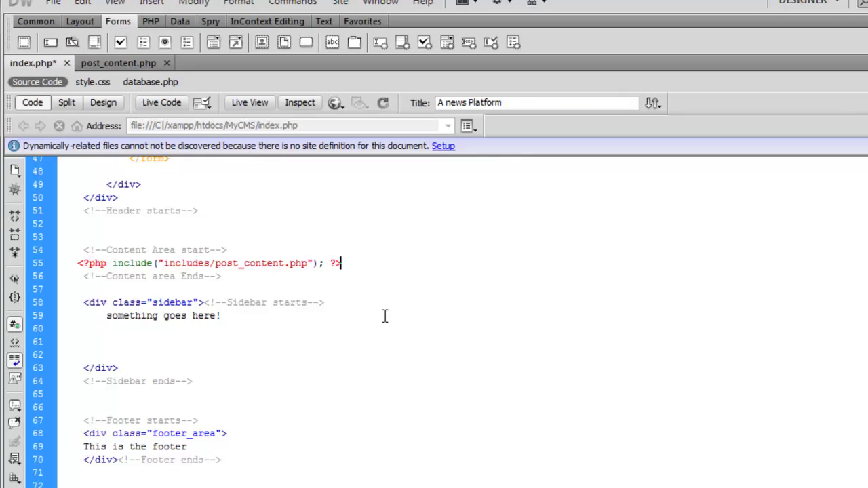Open the Address history dropdown

point(448,126)
